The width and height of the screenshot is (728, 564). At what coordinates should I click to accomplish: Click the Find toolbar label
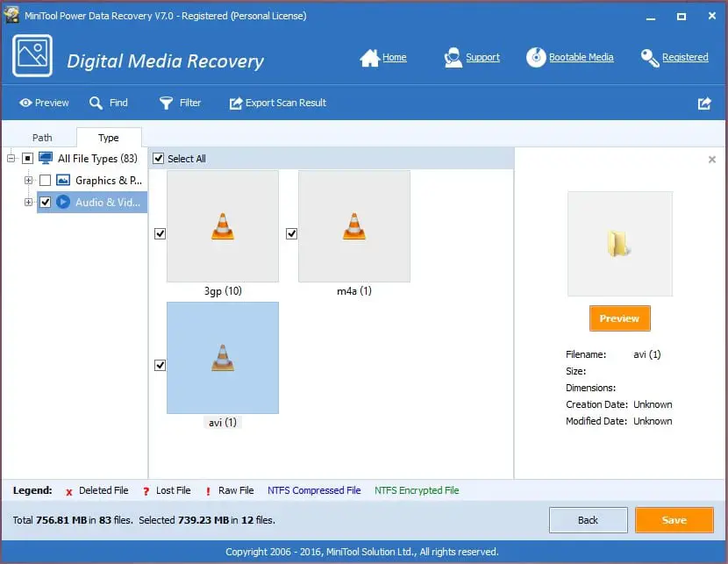pos(118,103)
